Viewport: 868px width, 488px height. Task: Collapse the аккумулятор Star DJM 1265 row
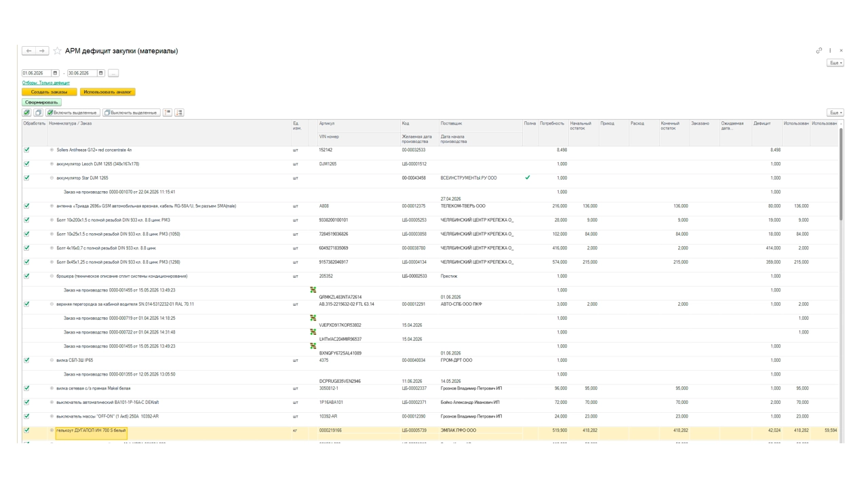tap(52, 178)
